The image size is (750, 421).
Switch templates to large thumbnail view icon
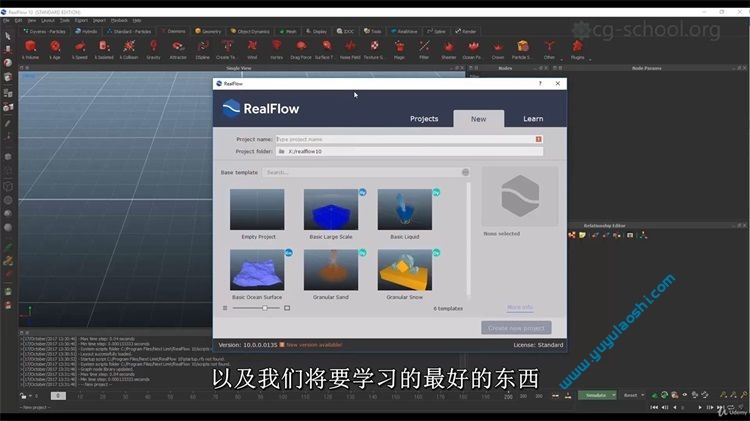pos(287,308)
